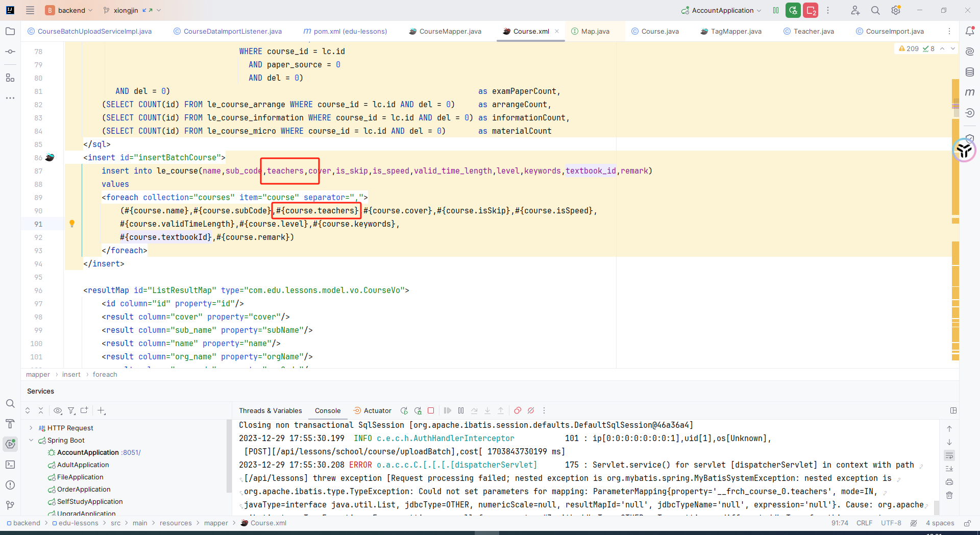
Task: Toggle scroll to end of console
Action: (x=949, y=469)
